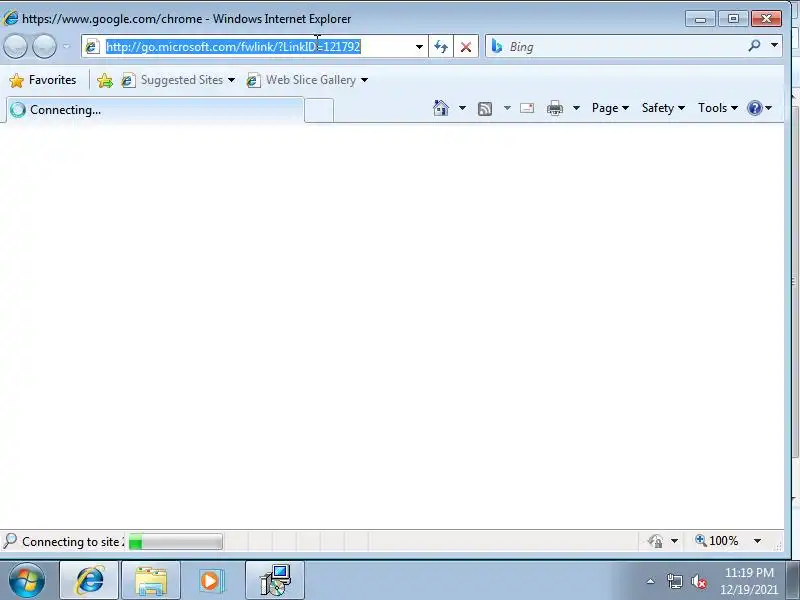This screenshot has height=600, width=800.
Task: Open the Web Slice Gallery link
Action: coord(307,80)
